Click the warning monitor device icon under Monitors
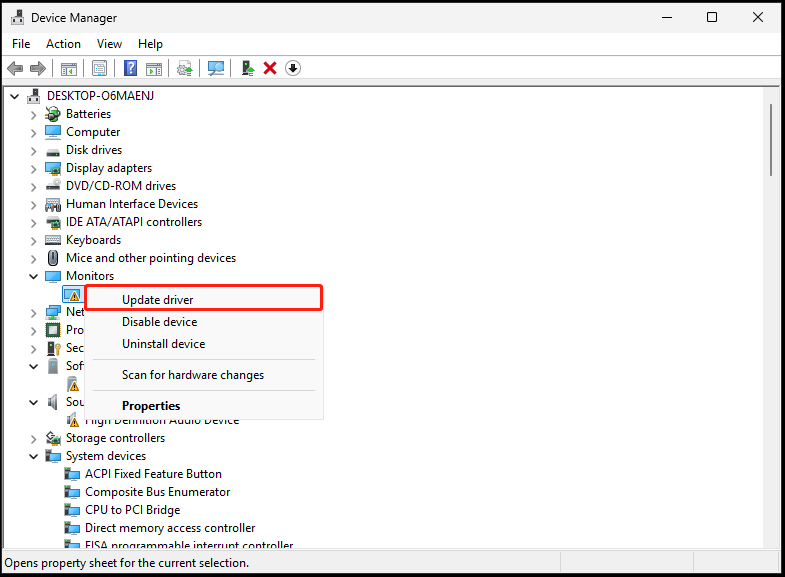Screen dimensions: 785x577 73,294
